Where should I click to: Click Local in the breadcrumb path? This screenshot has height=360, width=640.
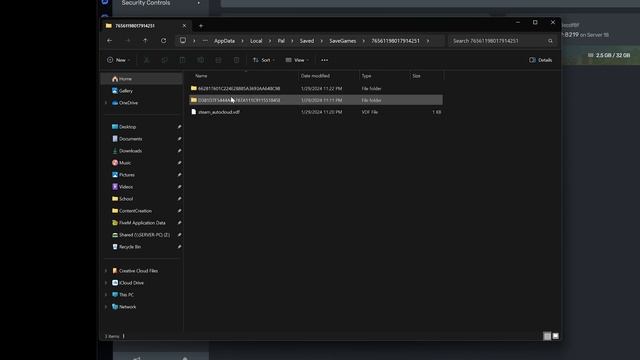click(256, 41)
